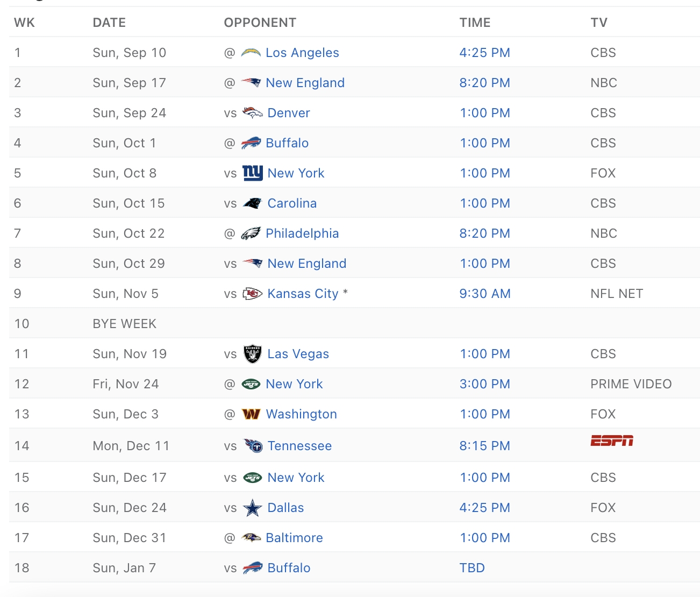Click the Los Angeles Chargers logo
Viewport: 700px width, 597px height.
pos(251,53)
